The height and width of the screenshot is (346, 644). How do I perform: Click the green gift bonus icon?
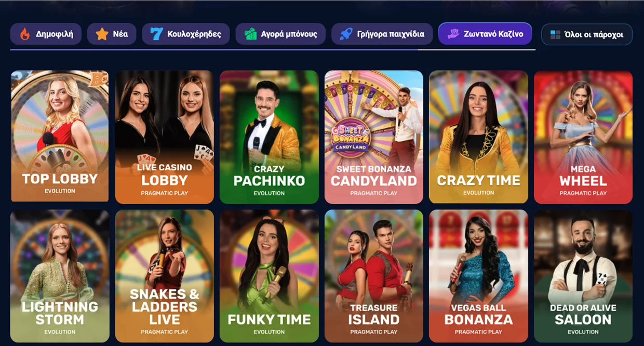(250, 34)
